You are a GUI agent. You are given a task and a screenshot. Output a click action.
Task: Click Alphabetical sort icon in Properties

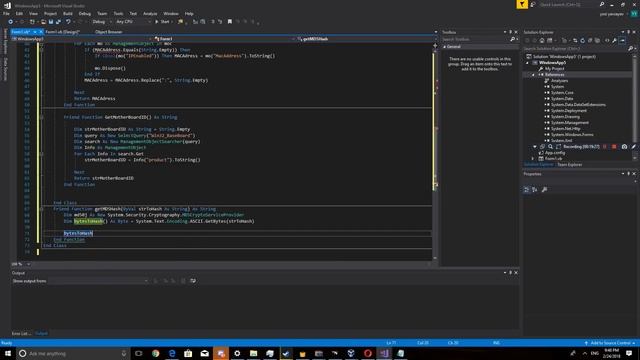[535, 189]
